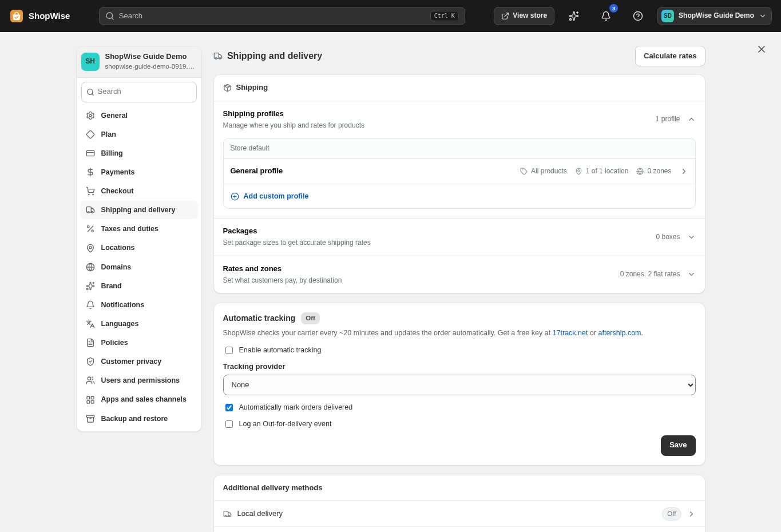Uncheck Automatically mark orders delivered

(x=229, y=407)
